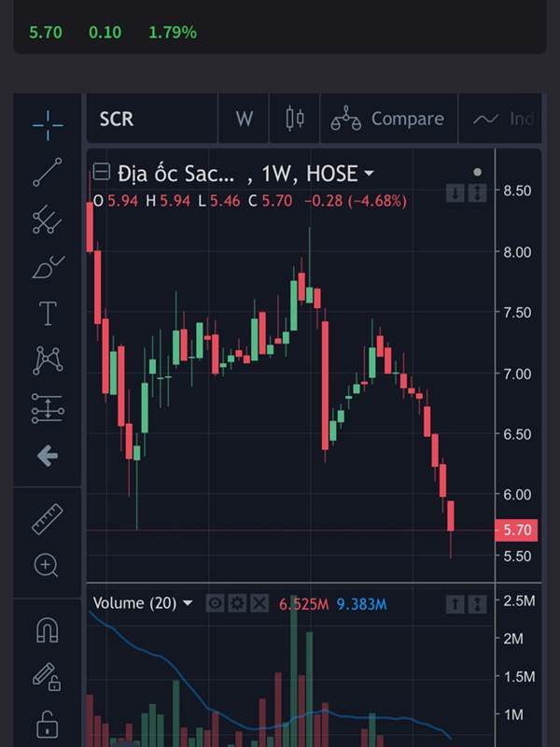Toggle the magnet snap mode
Image resolution: width=560 pixels, height=747 pixels.
[x=48, y=629]
